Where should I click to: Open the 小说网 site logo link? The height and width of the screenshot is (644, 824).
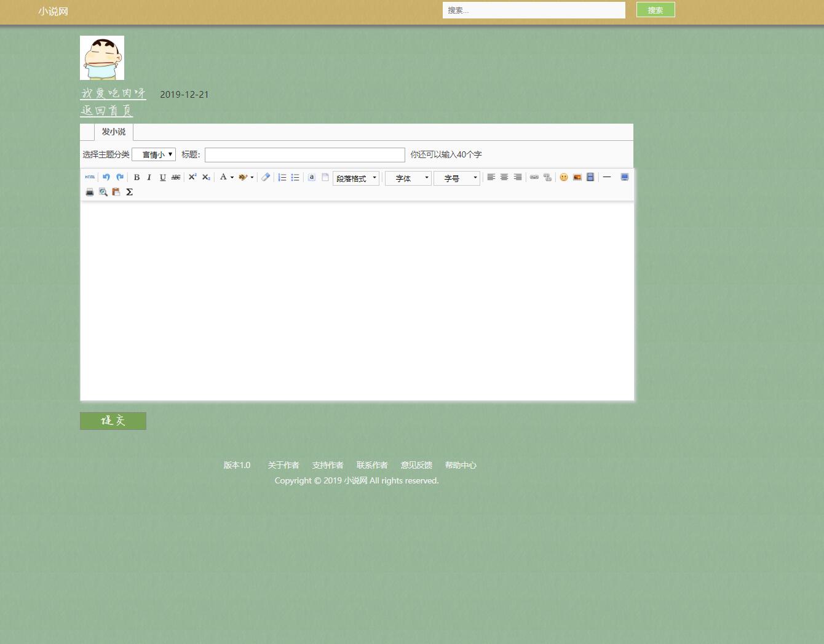click(53, 11)
